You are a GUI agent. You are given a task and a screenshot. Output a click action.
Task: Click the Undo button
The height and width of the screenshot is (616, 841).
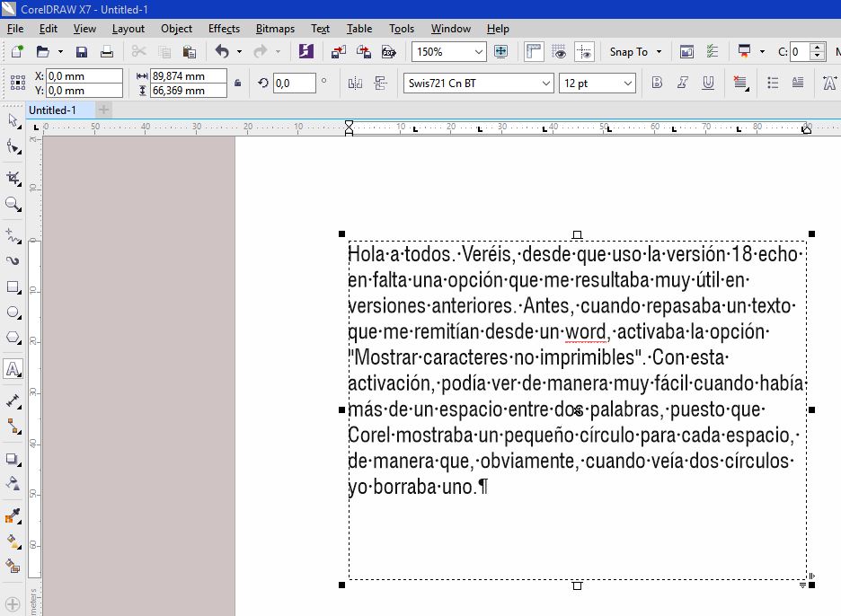(222, 52)
